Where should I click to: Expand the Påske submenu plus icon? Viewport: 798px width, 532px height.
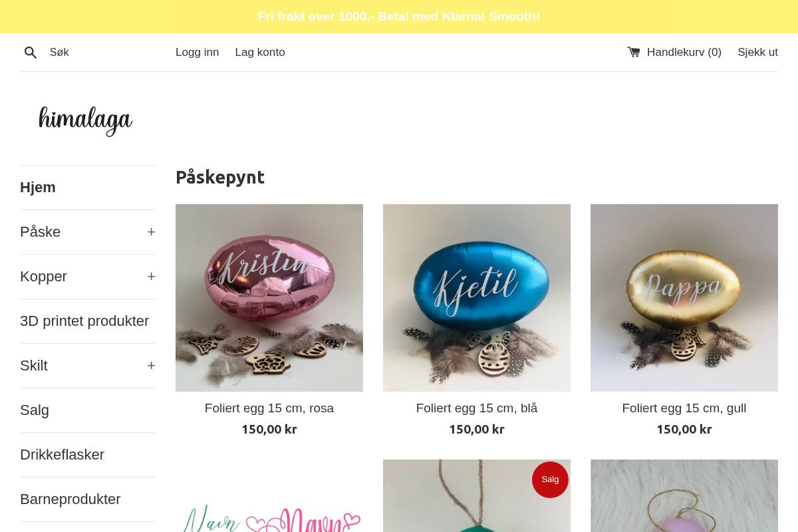[151, 232]
